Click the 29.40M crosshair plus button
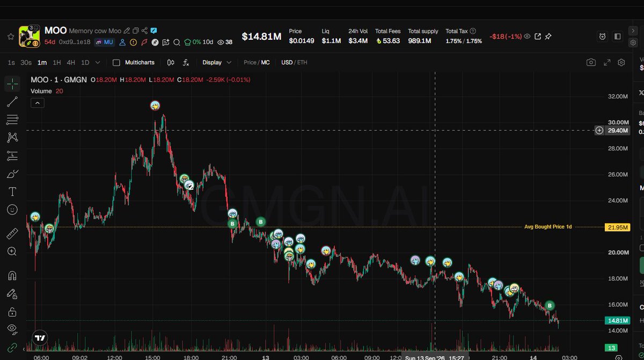 point(599,131)
